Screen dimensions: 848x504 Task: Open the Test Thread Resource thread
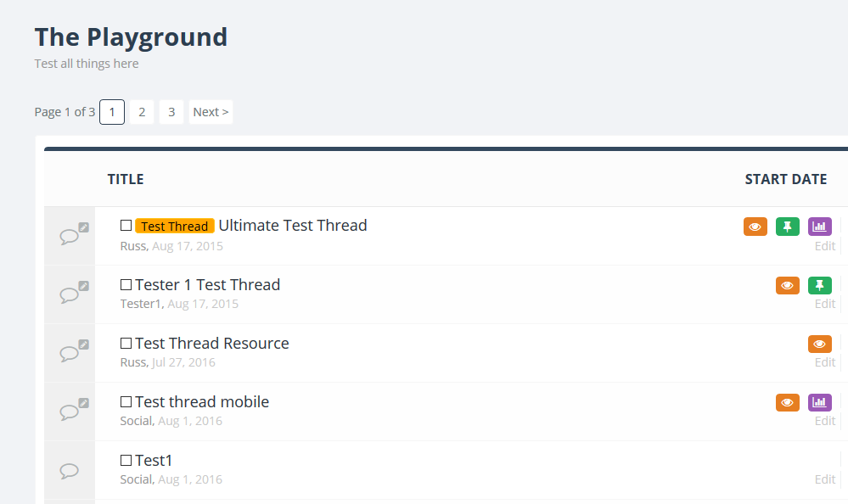point(212,344)
